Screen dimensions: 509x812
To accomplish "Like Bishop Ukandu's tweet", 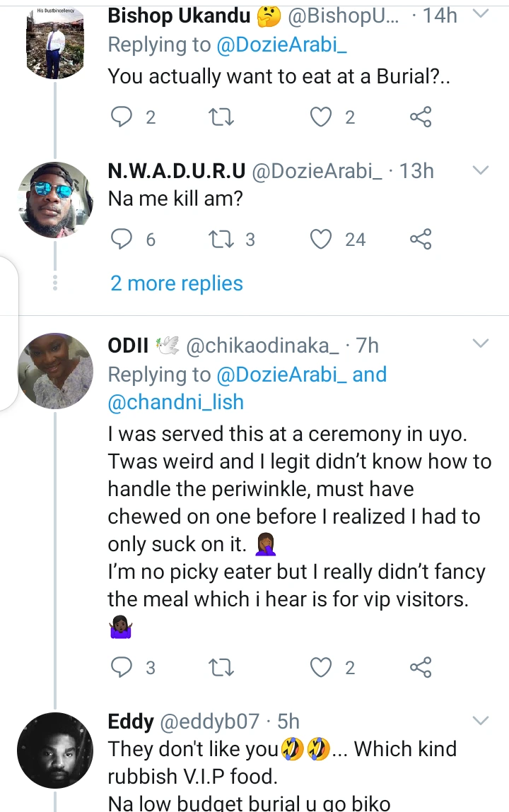I will 322,117.
